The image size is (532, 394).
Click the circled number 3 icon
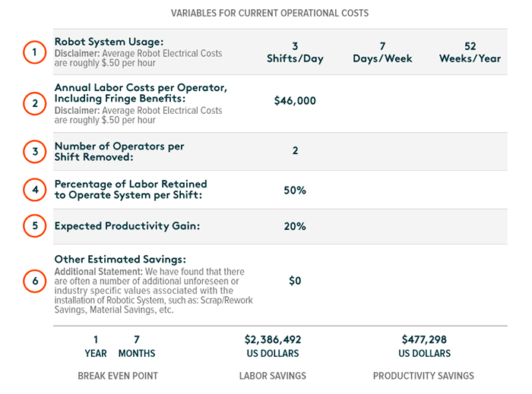point(33,151)
